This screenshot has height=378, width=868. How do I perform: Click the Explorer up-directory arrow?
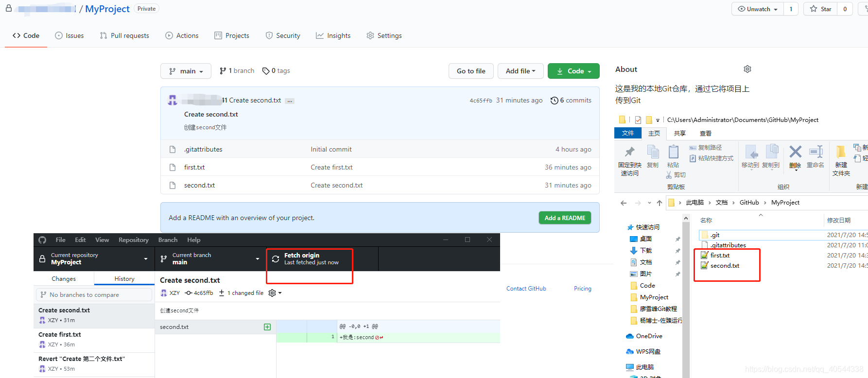pyautogui.click(x=660, y=203)
